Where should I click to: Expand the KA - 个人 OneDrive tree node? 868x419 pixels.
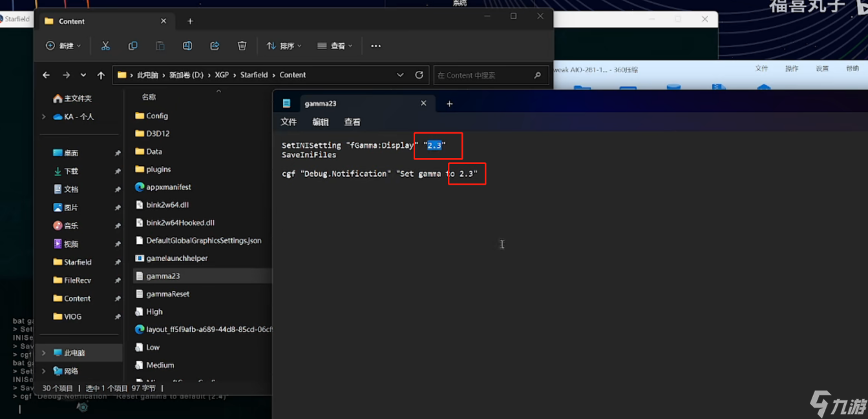(44, 117)
